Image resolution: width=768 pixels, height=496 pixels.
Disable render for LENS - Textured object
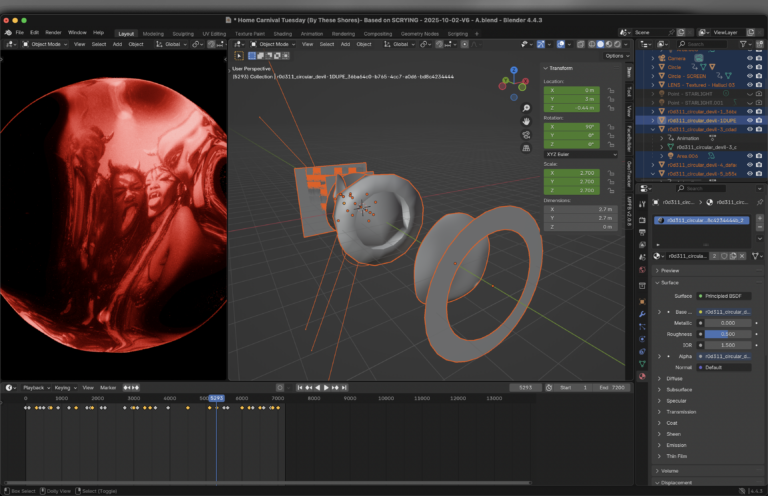(759, 85)
